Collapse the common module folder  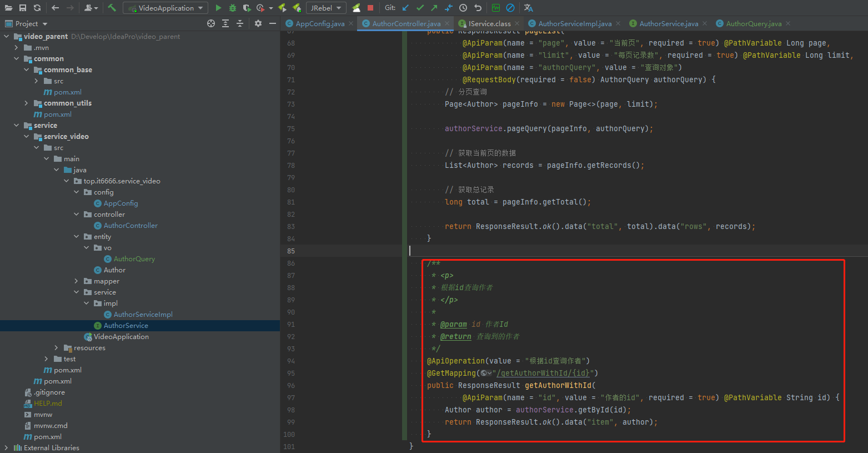(16, 59)
